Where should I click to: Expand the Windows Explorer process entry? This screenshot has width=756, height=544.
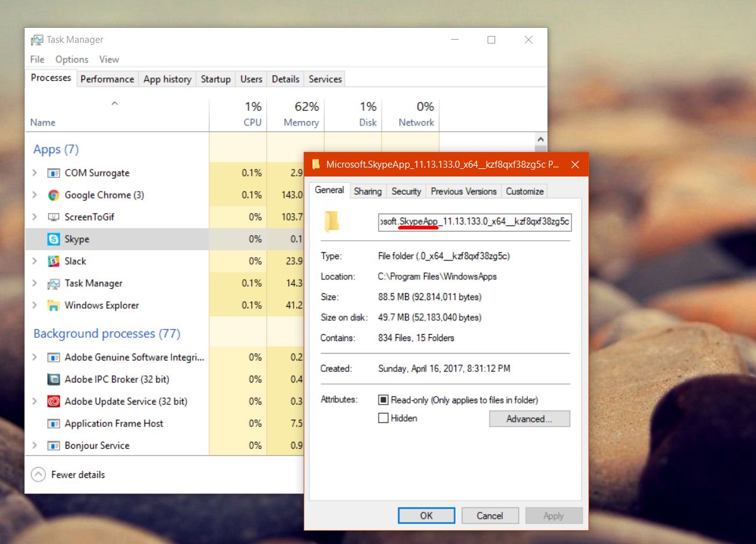tap(35, 305)
